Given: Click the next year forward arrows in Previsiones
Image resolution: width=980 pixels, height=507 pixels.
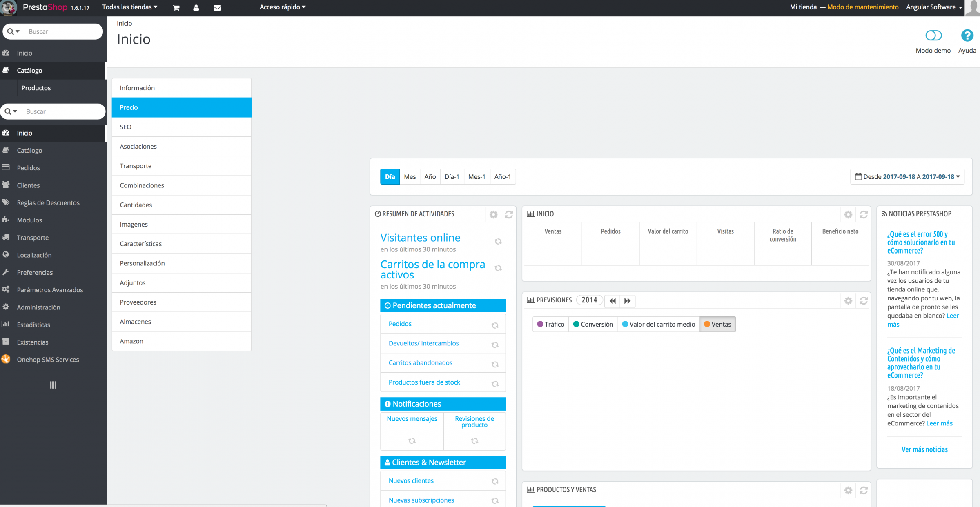Looking at the screenshot, I should click(627, 301).
